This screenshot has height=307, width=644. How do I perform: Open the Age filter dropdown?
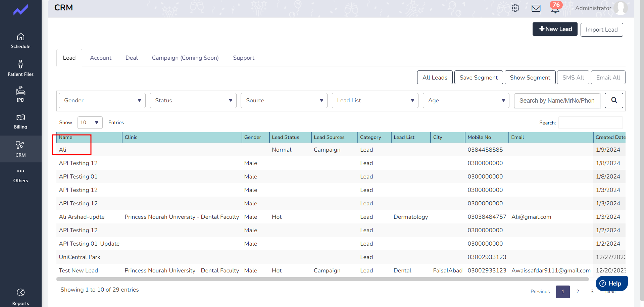(x=466, y=100)
